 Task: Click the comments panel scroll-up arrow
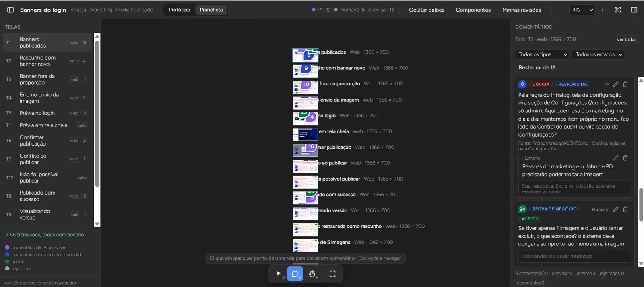pos(641,81)
